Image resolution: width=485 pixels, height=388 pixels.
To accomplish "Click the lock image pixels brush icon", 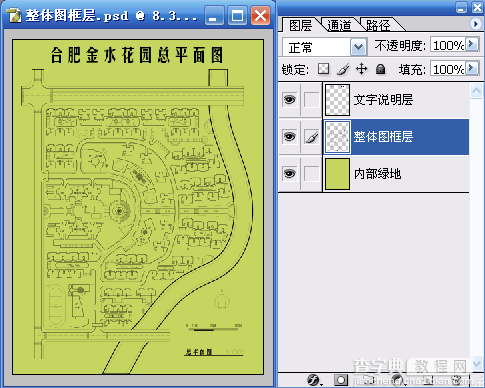I will tap(343, 69).
